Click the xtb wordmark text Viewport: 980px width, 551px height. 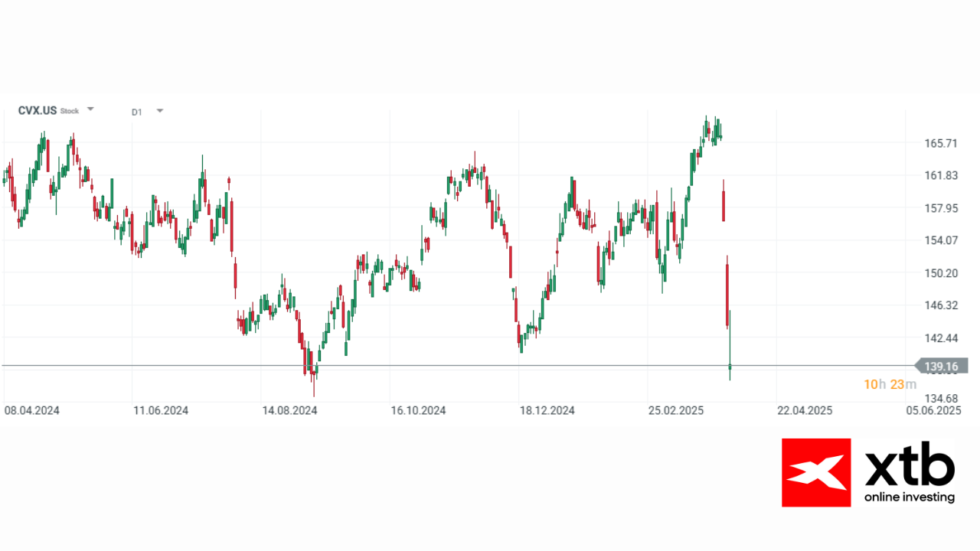[910, 468]
